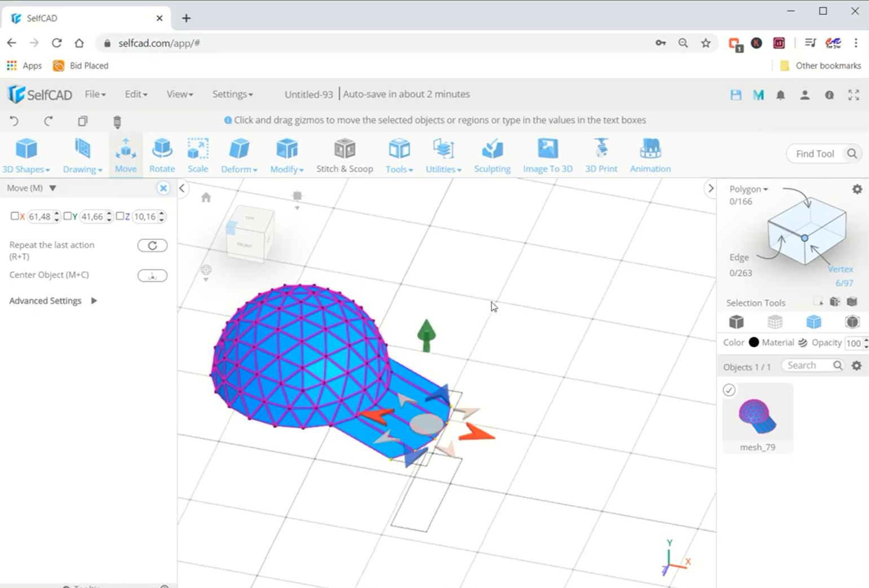
Task: Expand Advanced Settings section
Action: [53, 300]
